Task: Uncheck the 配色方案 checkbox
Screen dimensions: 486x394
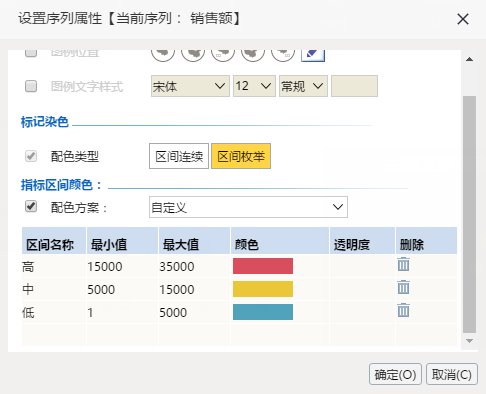Action: 31,206
